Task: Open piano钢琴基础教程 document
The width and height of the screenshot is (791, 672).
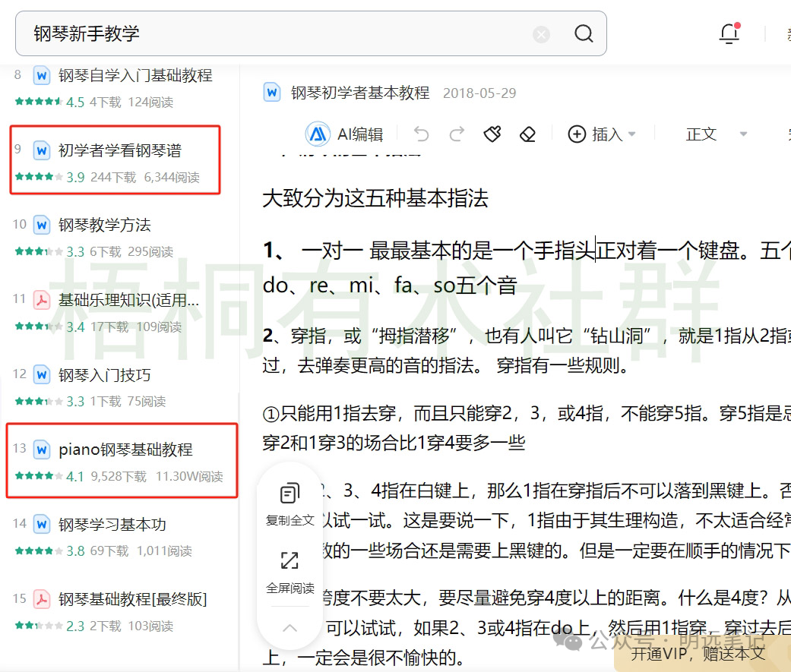Action: click(x=125, y=450)
